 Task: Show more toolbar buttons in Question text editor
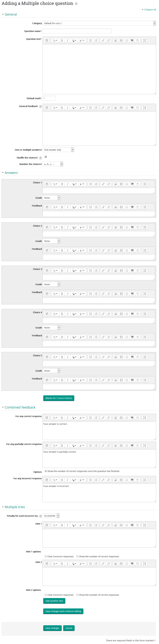pos(47,40)
